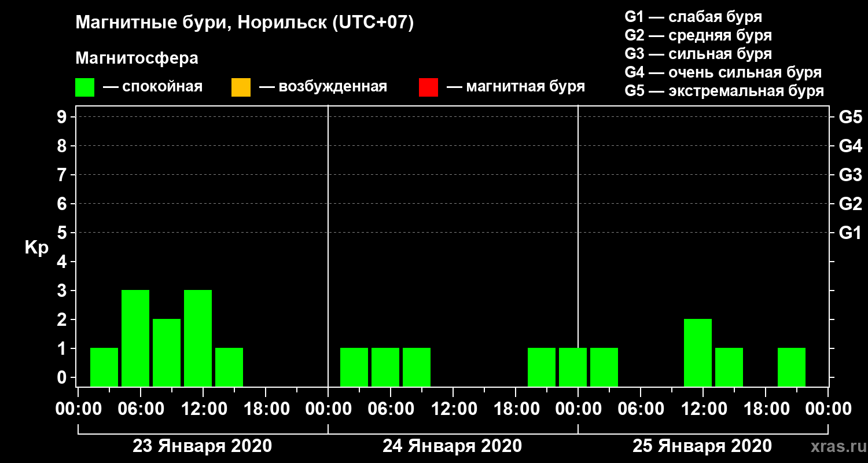The width and height of the screenshot is (868, 463).
Task: Click the red 'магнитная буря' legend swatch
Action: click(428, 87)
